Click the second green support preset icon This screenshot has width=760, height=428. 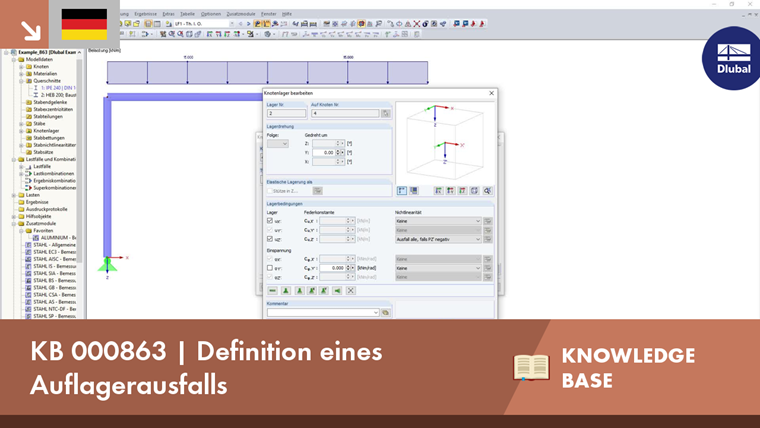pyautogui.click(x=299, y=291)
